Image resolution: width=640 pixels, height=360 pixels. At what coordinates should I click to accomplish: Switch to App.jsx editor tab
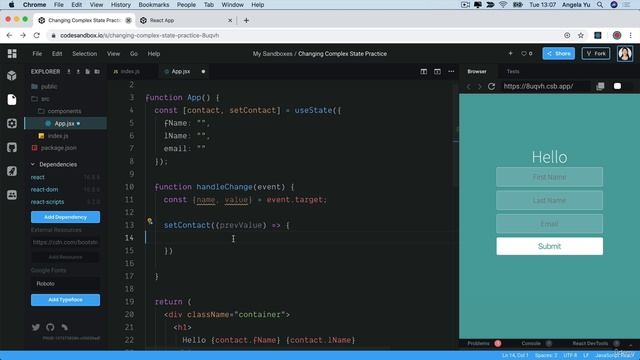tap(181, 71)
